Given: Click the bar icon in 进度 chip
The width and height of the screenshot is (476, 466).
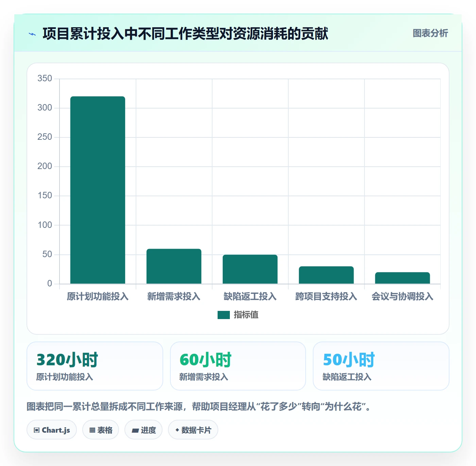Looking at the screenshot, I should (135, 431).
